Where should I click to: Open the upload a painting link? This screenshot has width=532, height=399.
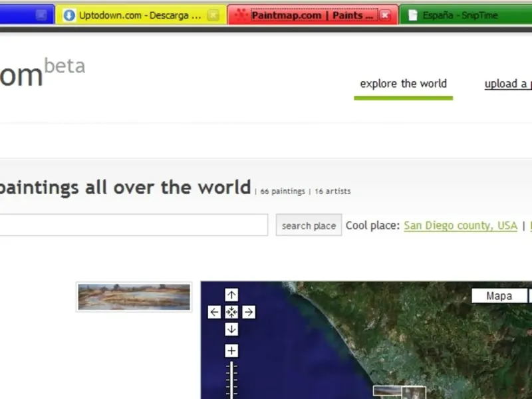coord(508,84)
